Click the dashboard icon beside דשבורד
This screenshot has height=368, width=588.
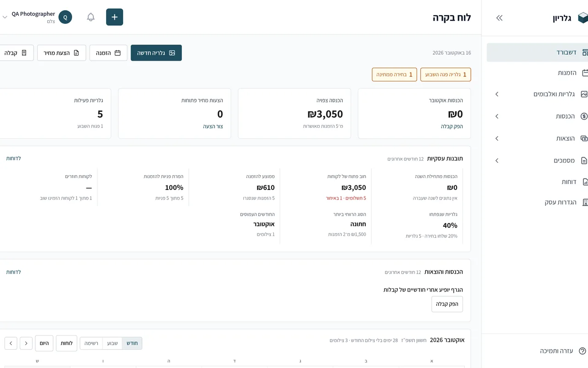click(585, 52)
